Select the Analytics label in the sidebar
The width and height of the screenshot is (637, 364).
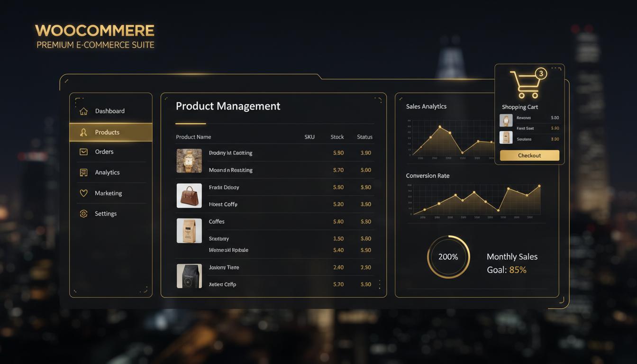[107, 173]
